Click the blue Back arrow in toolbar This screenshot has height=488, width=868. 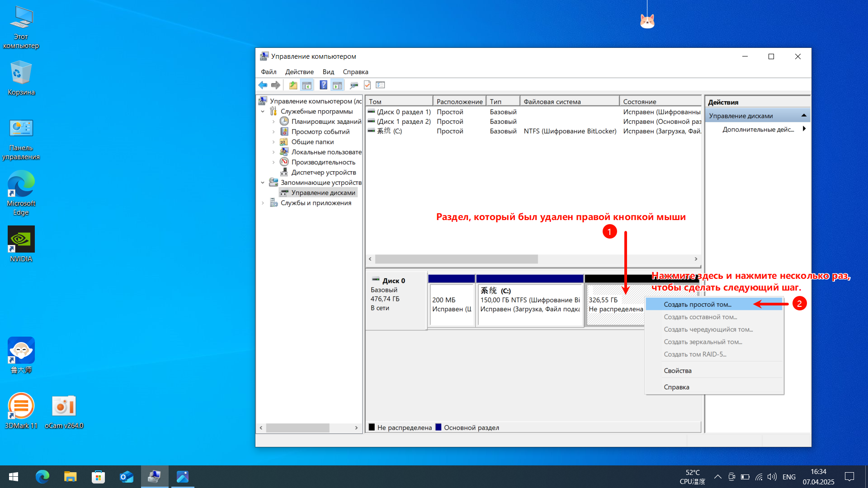coord(263,85)
